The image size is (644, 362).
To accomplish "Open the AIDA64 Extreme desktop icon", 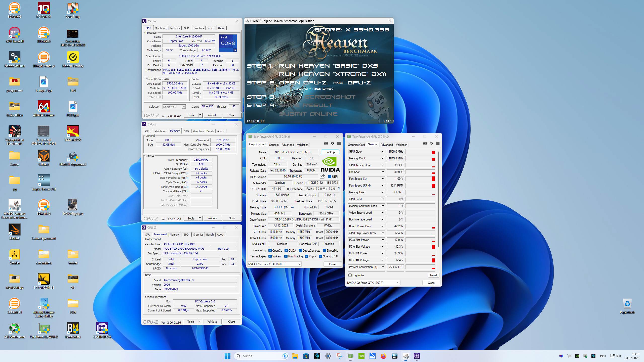I will click(44, 109).
